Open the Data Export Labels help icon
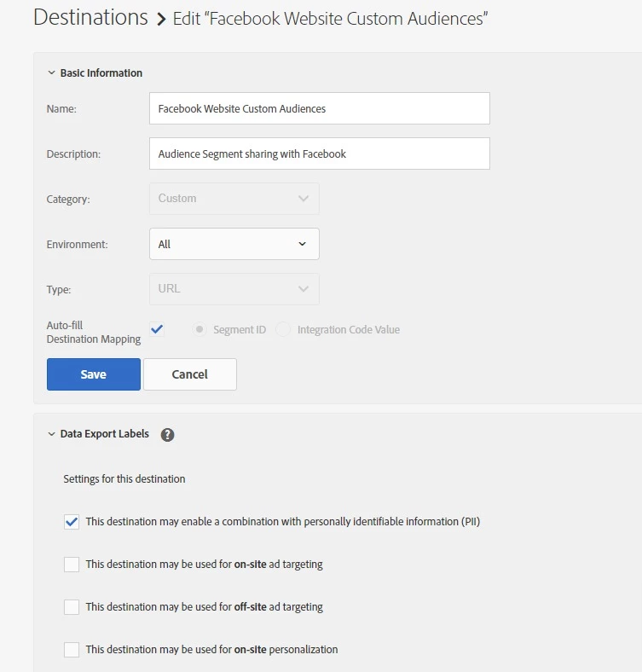The height and width of the screenshot is (672, 642). pos(167,435)
